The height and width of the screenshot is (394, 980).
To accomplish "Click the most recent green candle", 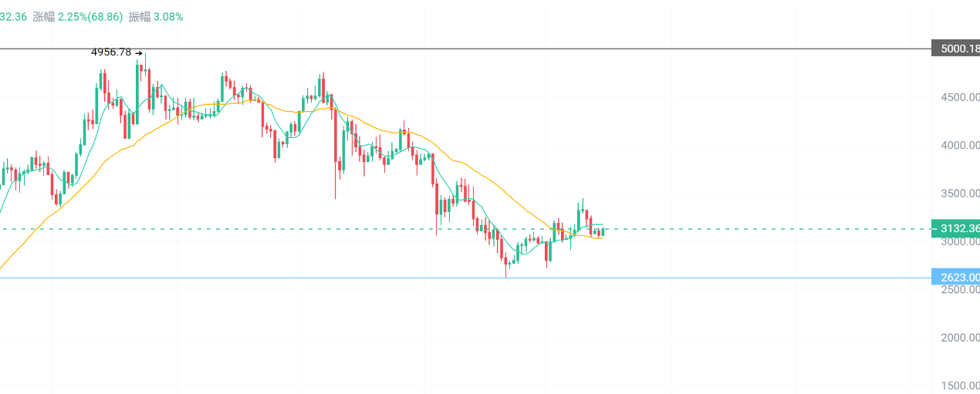I will (602, 231).
